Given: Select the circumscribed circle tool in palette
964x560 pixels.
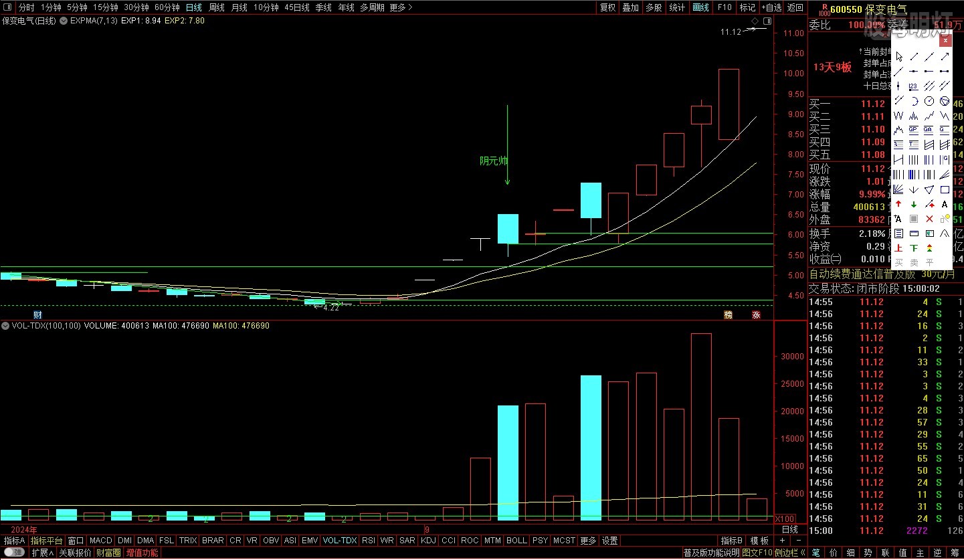Looking at the screenshot, I should (945, 101).
